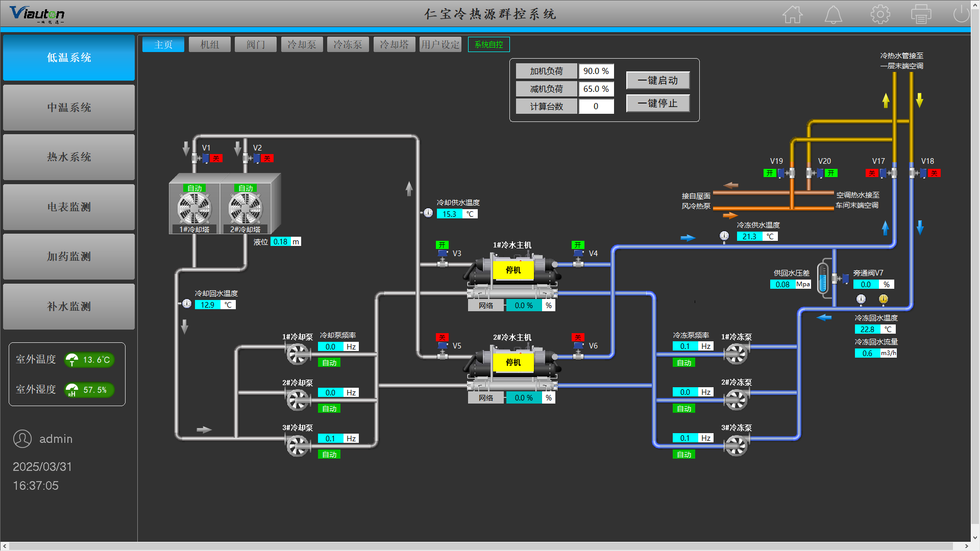Click the horizontal scrollbar right arrow

966,546
